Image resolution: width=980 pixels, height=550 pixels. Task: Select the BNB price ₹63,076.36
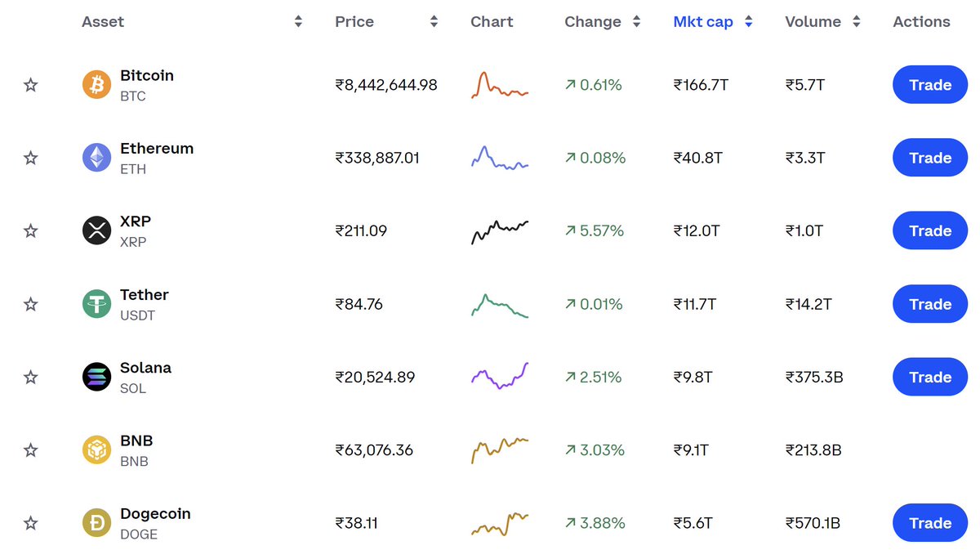tap(374, 450)
